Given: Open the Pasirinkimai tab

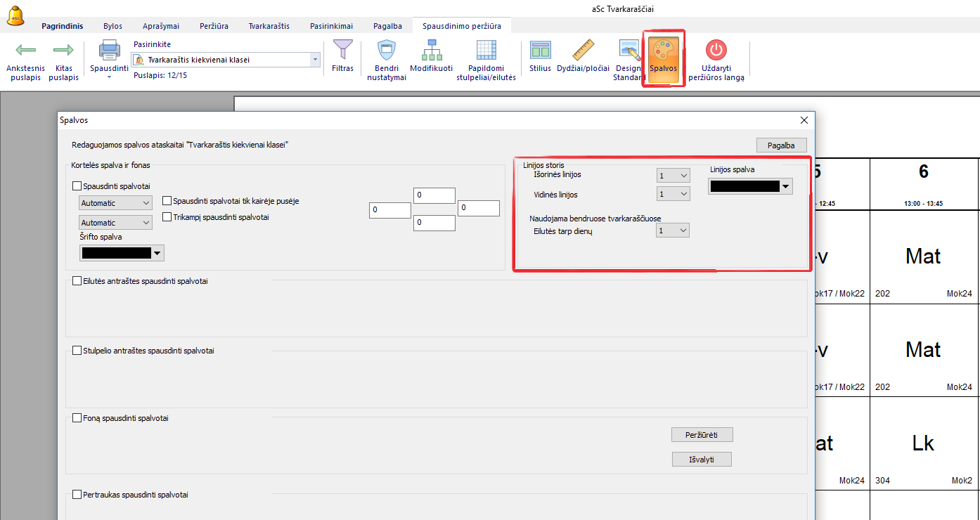Looking at the screenshot, I should pos(331,26).
